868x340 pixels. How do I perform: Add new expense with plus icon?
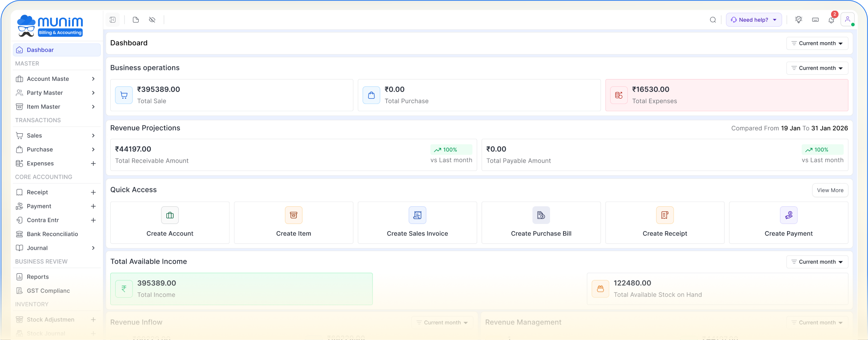click(x=93, y=164)
